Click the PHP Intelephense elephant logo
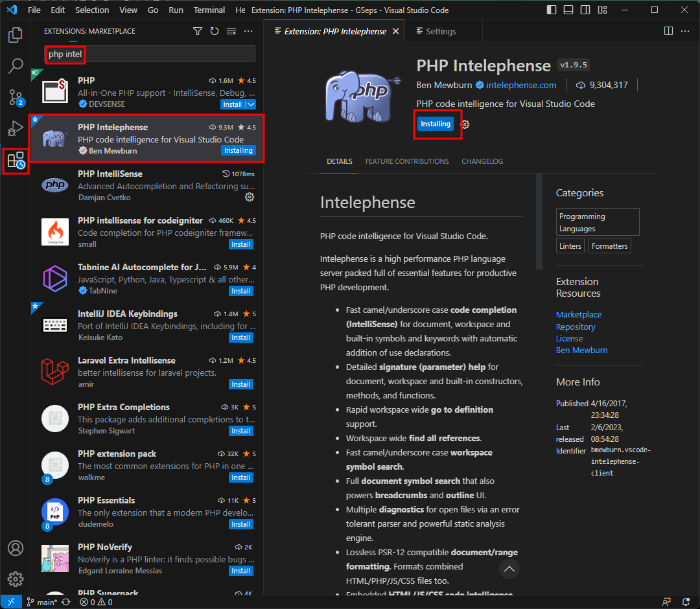The width and height of the screenshot is (700, 609). tap(362, 97)
